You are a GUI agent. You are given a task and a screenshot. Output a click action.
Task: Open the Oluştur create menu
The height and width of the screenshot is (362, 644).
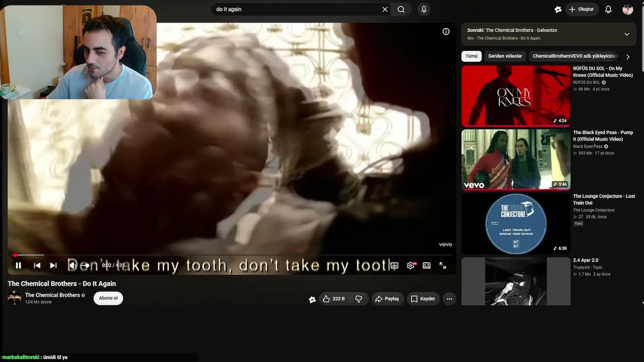(581, 10)
